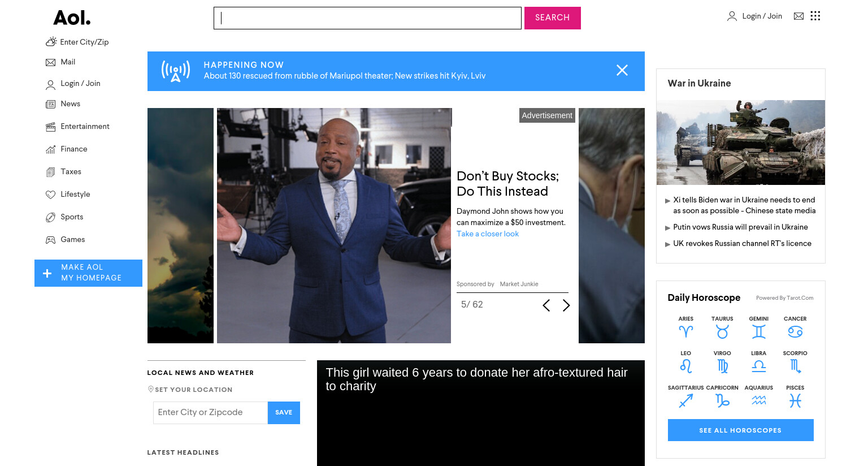The image size is (868, 466).
Task: Click the Advertisement label on carousel
Action: [x=547, y=115]
